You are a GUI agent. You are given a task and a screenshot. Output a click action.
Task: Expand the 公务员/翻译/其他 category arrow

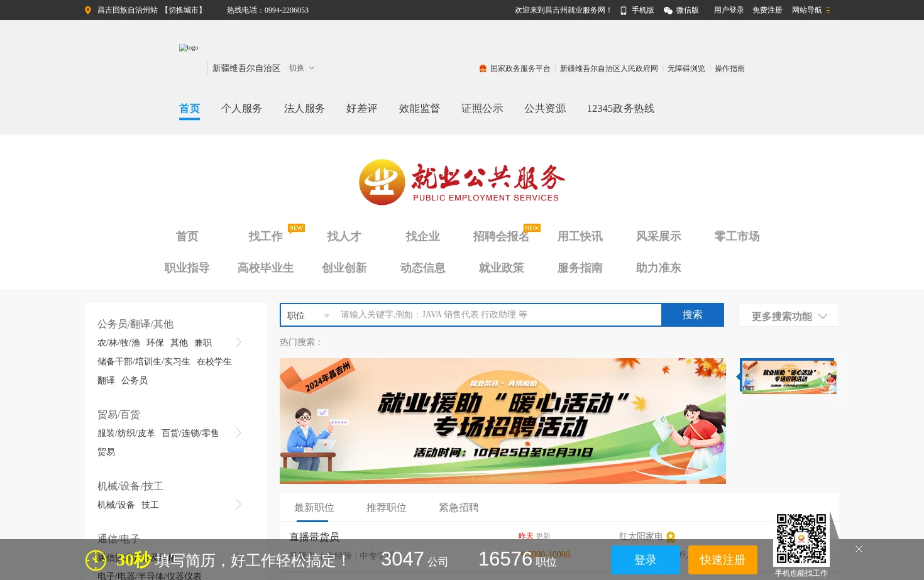(239, 342)
